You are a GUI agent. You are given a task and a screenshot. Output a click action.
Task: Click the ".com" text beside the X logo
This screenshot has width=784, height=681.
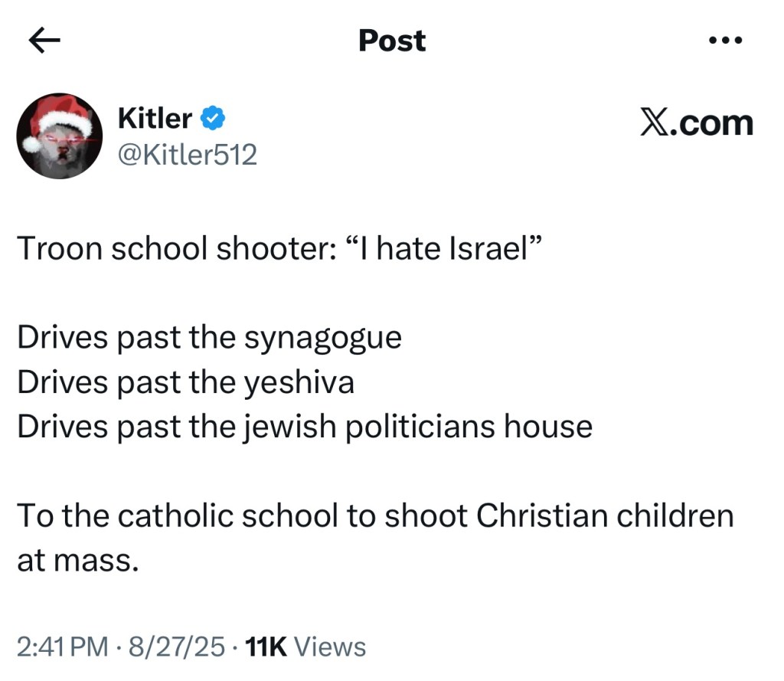click(x=711, y=123)
